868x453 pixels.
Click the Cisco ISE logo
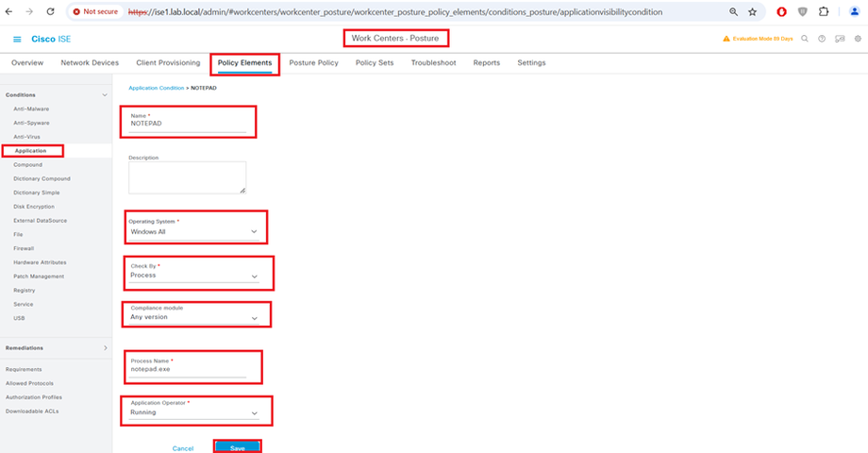coord(51,40)
